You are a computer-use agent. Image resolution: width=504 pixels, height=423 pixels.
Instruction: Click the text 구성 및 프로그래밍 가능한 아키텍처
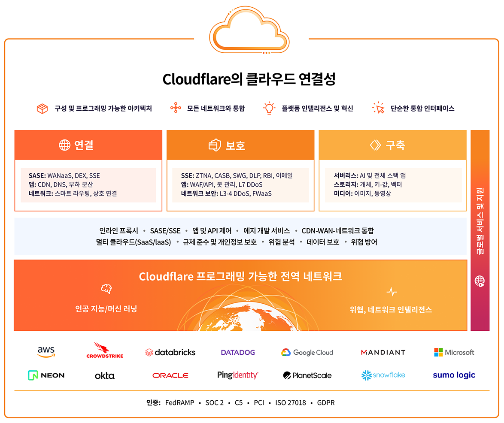click(x=103, y=109)
